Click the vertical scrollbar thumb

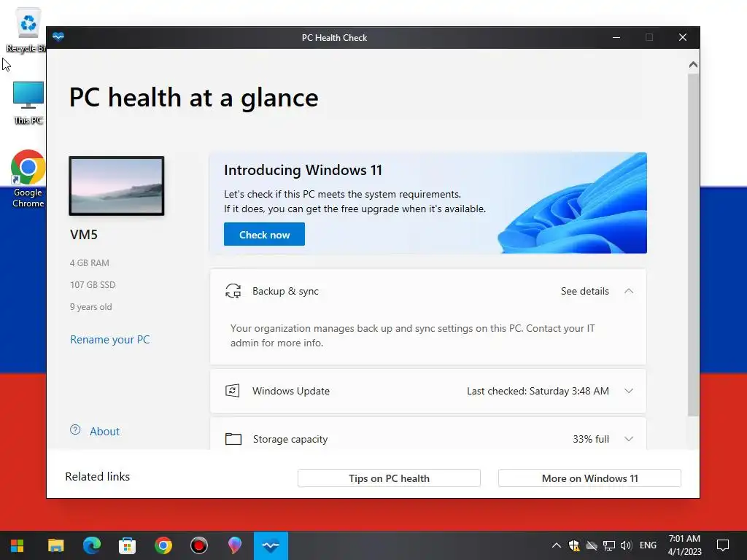pyautogui.click(x=693, y=245)
